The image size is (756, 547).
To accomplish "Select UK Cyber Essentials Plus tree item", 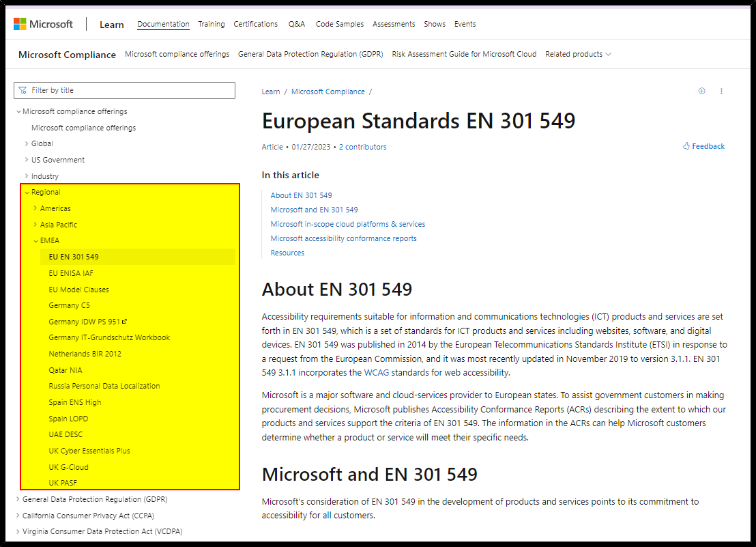I will (89, 451).
